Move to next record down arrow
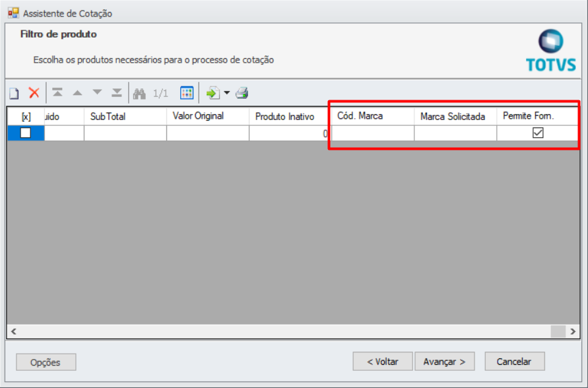Viewport: 588px width, 388px height. pos(97,92)
